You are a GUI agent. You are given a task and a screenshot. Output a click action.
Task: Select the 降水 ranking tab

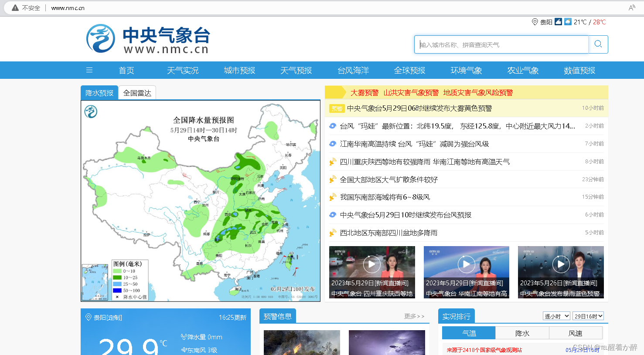coord(522,333)
